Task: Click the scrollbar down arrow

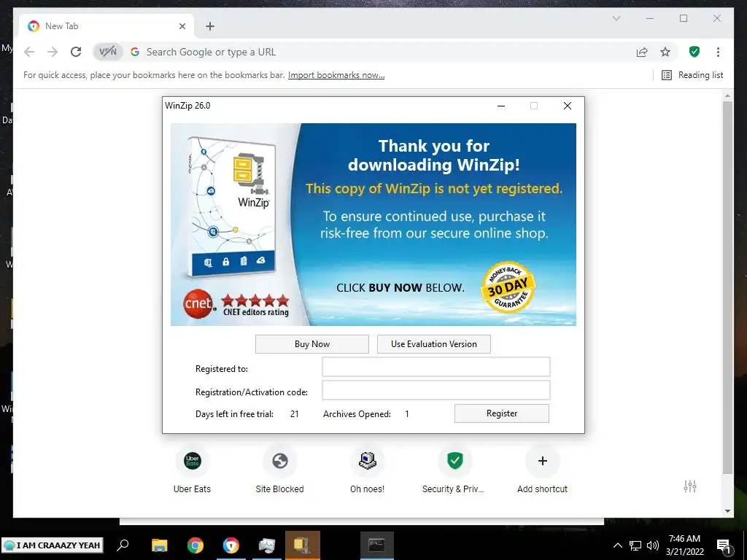Action: tap(727, 511)
